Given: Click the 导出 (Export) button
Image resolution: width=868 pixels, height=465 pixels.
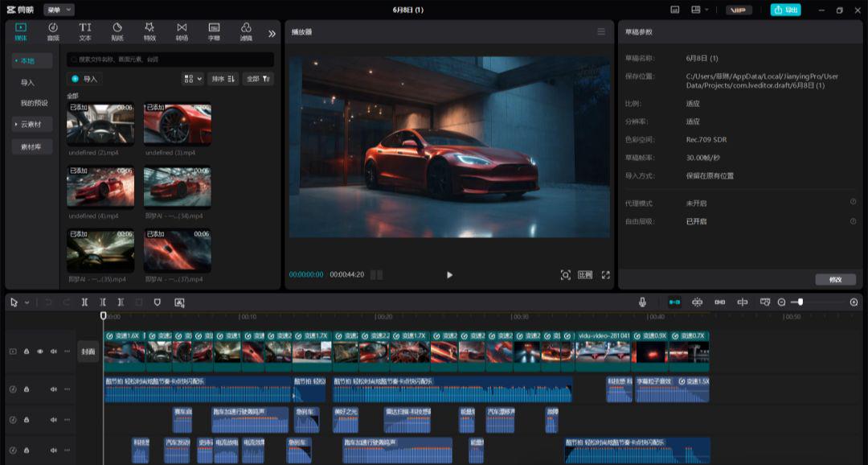Looking at the screenshot, I should tap(784, 10).
